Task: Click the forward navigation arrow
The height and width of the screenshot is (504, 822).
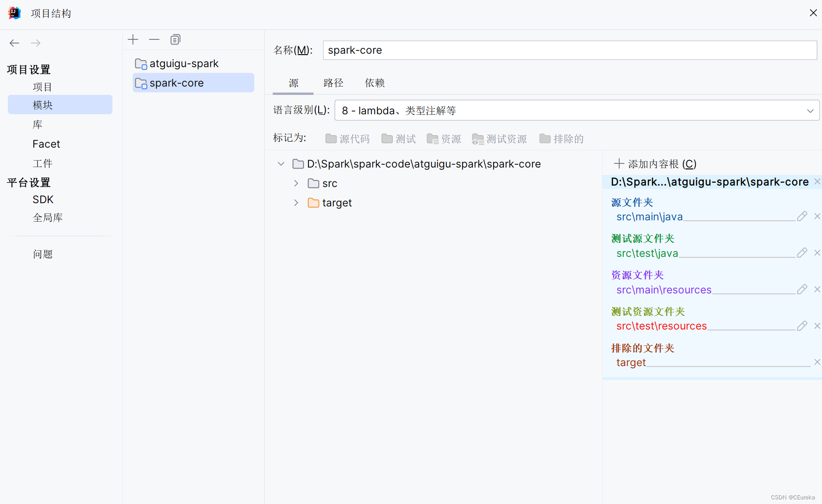Action: [x=36, y=43]
